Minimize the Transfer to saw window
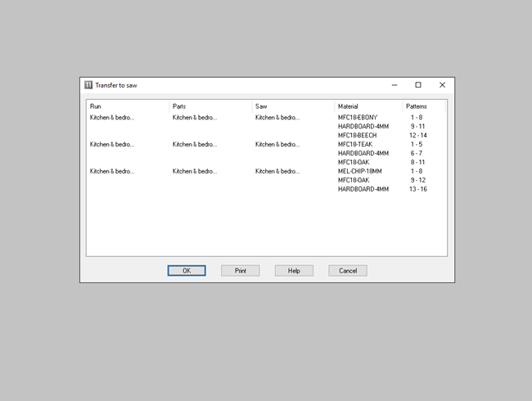 394,85
